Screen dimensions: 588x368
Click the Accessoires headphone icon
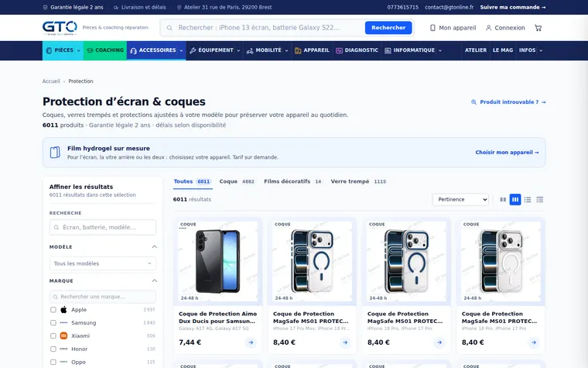coord(133,50)
